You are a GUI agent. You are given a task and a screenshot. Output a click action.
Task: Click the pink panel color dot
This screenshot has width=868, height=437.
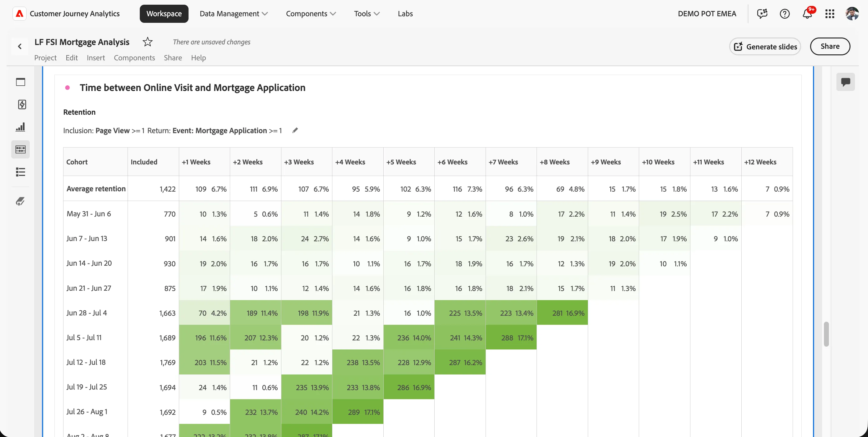pos(68,88)
